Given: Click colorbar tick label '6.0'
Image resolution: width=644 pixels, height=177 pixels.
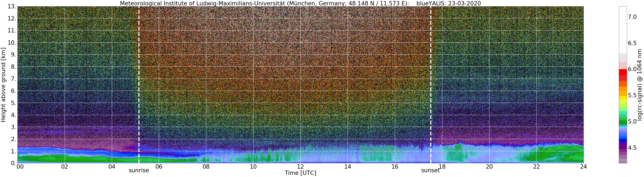Looking at the screenshot, I should click(x=632, y=69).
